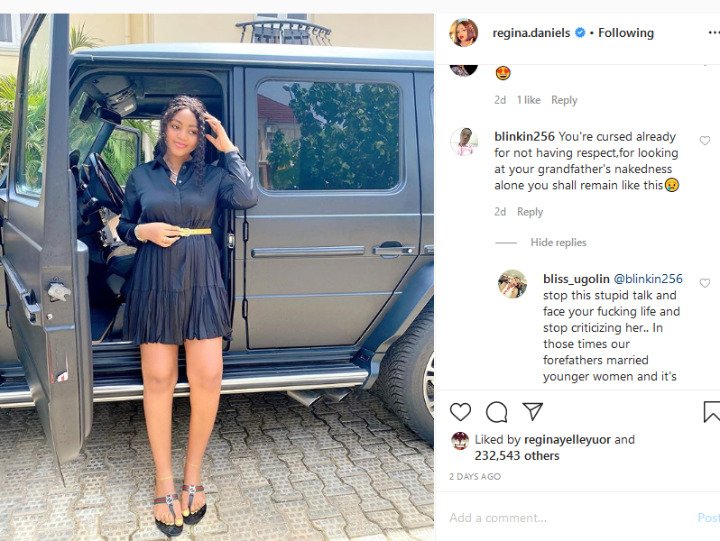Open the comment speech-bubble icon

coord(496,411)
